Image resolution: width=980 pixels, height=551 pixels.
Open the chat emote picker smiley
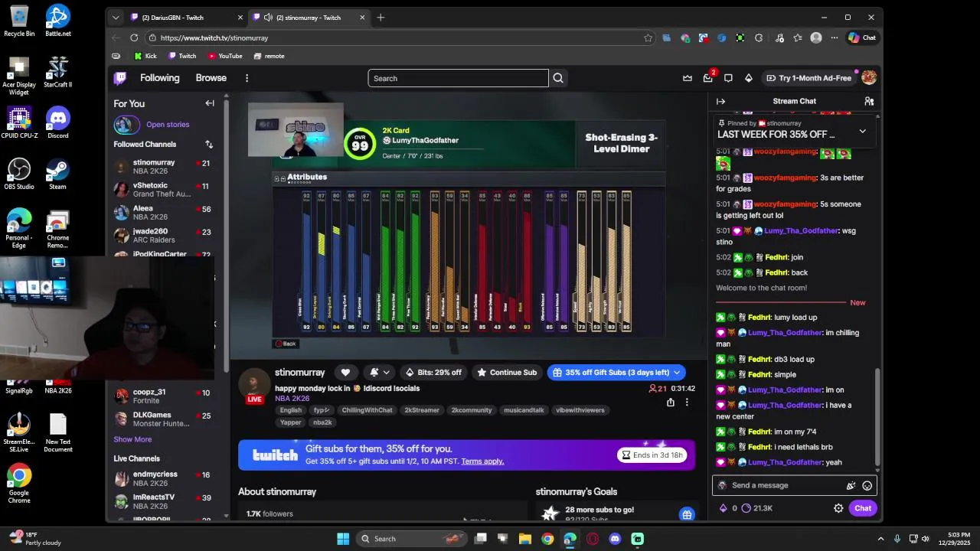tap(867, 485)
